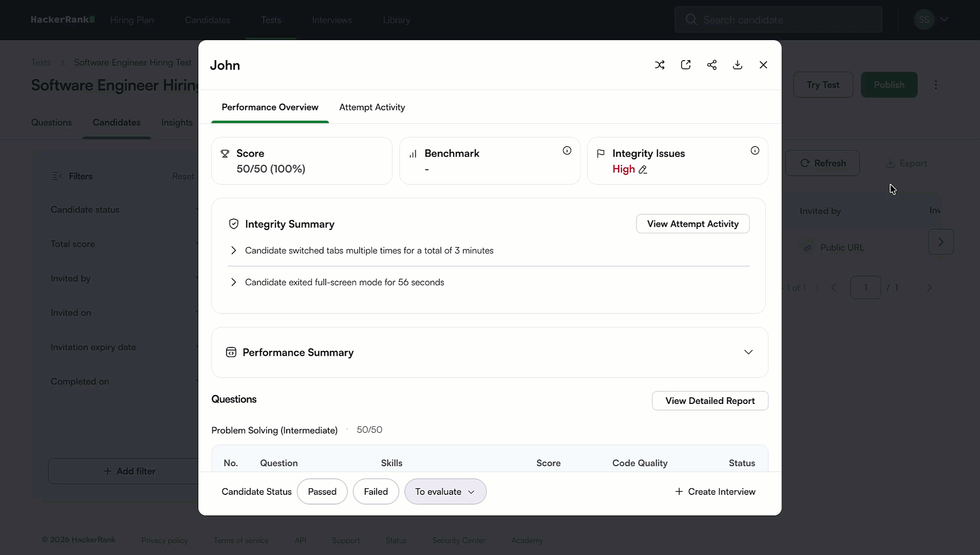The height and width of the screenshot is (555, 980).
Task: Click the Integrity Issues info icon
Action: click(755, 151)
